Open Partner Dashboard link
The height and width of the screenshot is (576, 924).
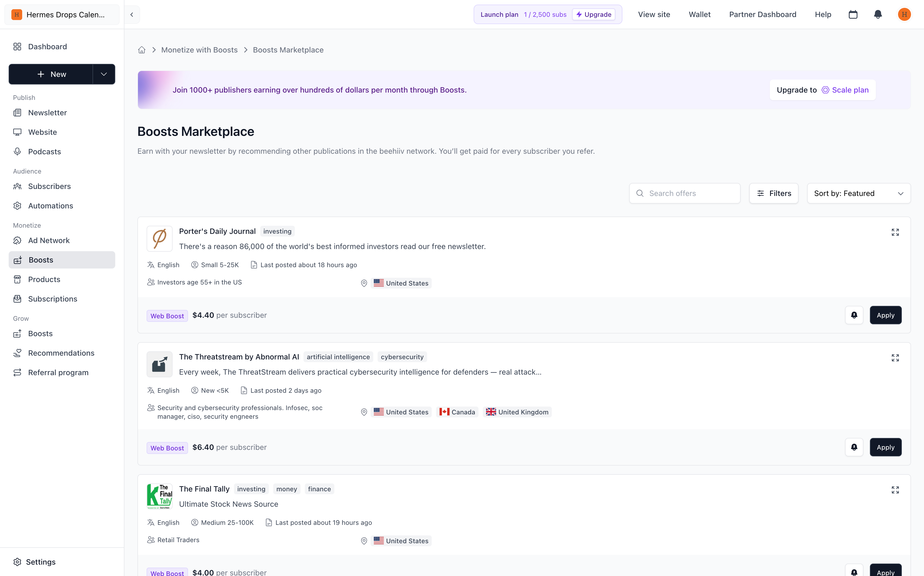pyautogui.click(x=763, y=14)
